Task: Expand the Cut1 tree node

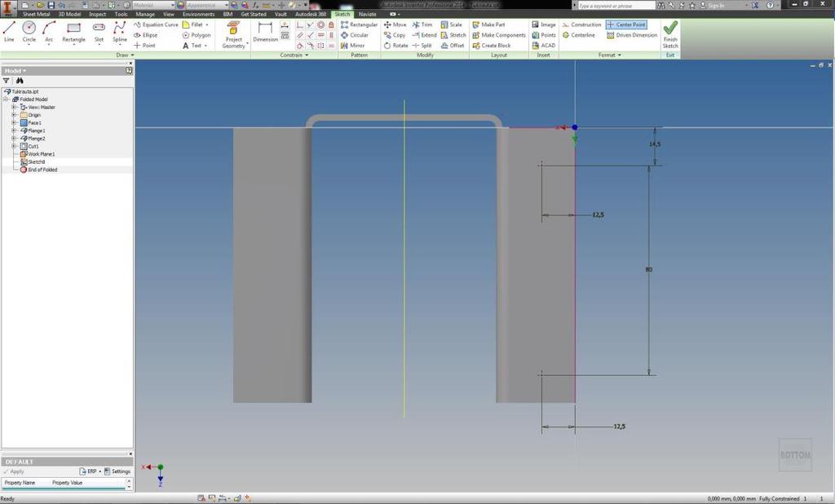Action: [14, 146]
